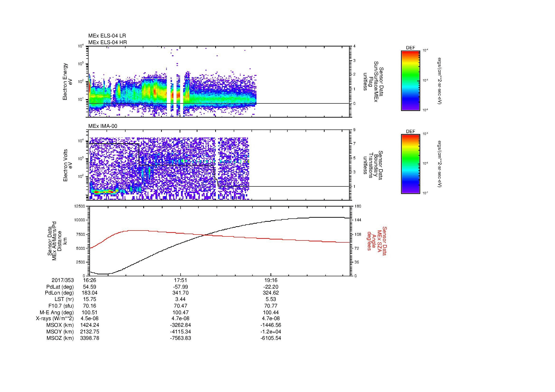Click the MSOY value '-4115.34'

[x=181, y=332]
